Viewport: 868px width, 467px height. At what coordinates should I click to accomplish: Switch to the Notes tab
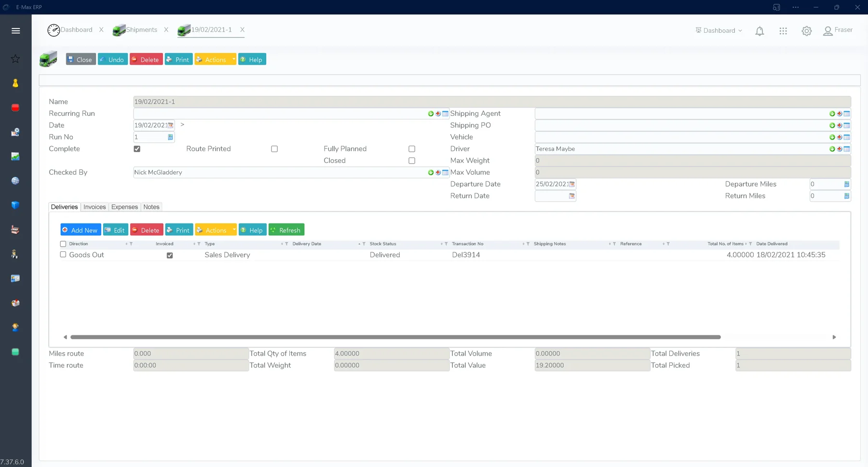tap(151, 207)
